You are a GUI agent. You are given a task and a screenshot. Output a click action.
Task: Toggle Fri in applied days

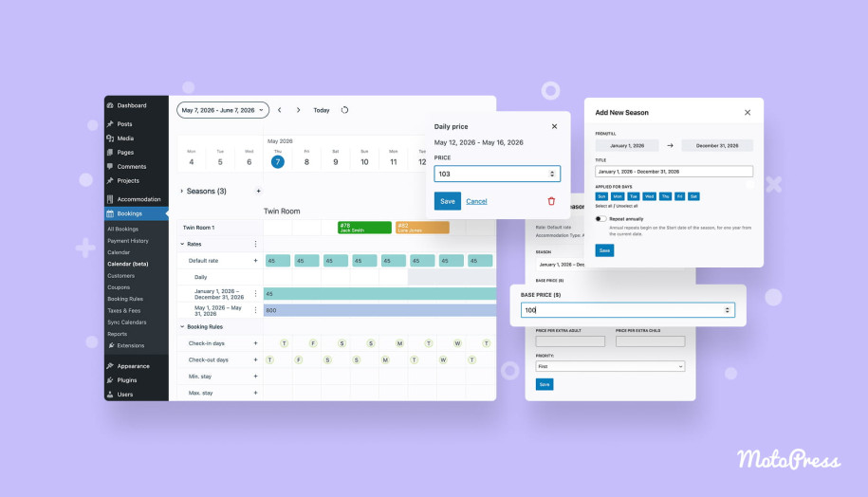(x=680, y=196)
